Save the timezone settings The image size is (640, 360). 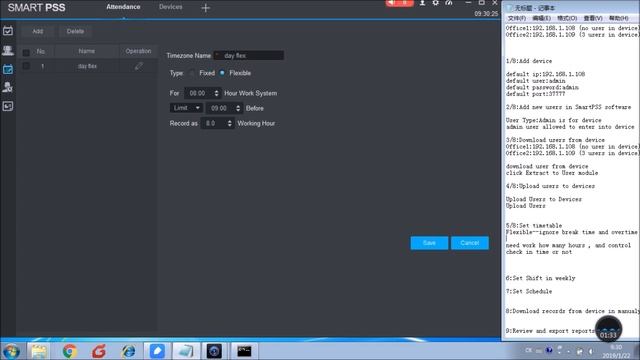pyautogui.click(x=429, y=243)
